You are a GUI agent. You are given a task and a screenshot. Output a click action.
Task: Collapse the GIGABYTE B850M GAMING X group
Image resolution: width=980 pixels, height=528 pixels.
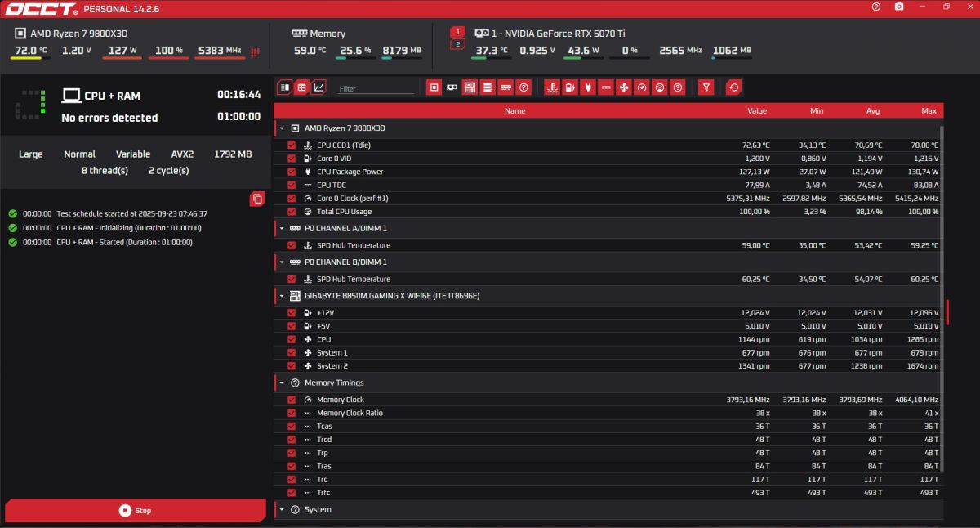point(282,295)
